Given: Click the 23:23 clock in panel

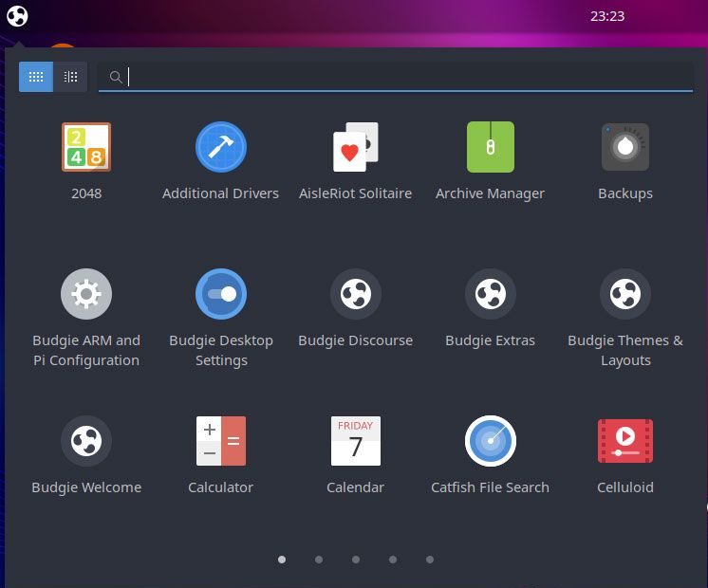Looking at the screenshot, I should pos(607,16).
